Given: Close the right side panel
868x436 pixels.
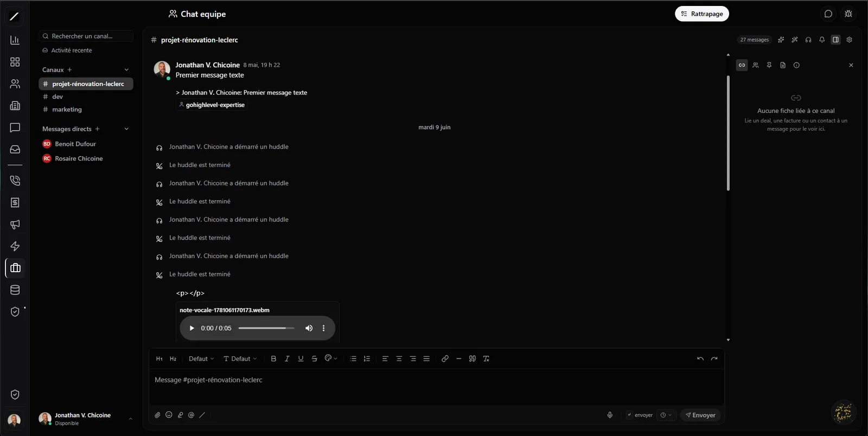Looking at the screenshot, I should point(851,65).
